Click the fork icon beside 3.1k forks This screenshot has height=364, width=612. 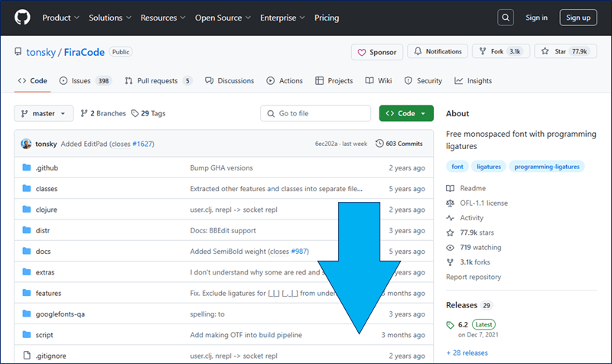(x=450, y=262)
